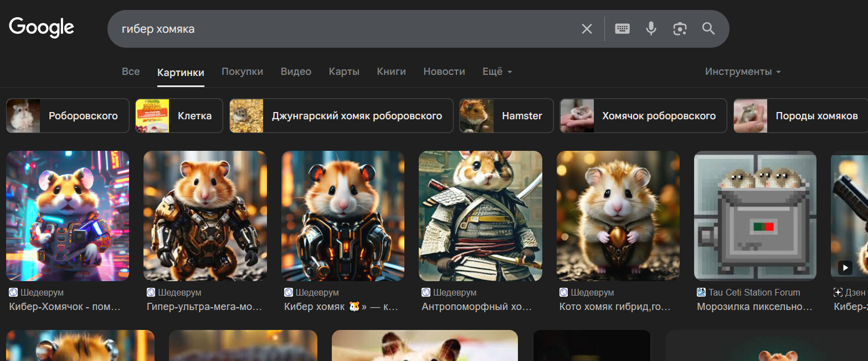Image resolution: width=868 pixels, height=361 pixels.
Task: Clear the search query with X icon
Action: [x=587, y=29]
